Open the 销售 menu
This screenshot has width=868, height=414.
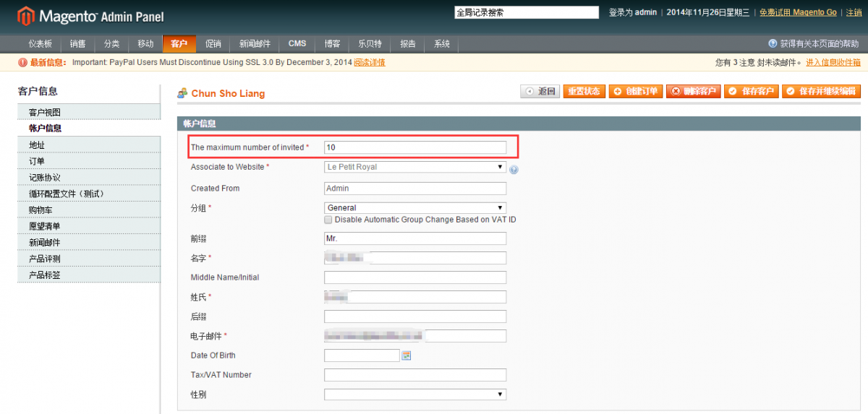pyautogui.click(x=77, y=44)
